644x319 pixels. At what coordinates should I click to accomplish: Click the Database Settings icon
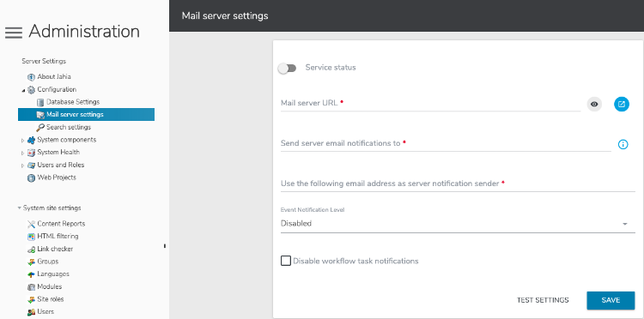[40, 102]
